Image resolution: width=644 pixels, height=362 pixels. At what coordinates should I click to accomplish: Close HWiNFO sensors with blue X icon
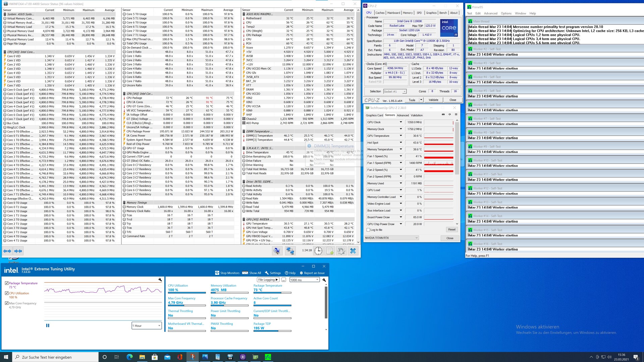(x=353, y=251)
